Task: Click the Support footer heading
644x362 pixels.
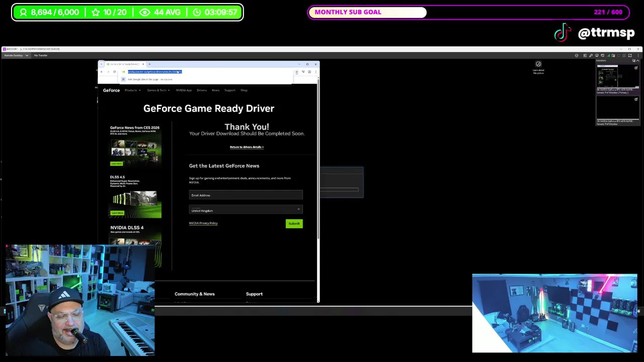Action: (x=254, y=294)
